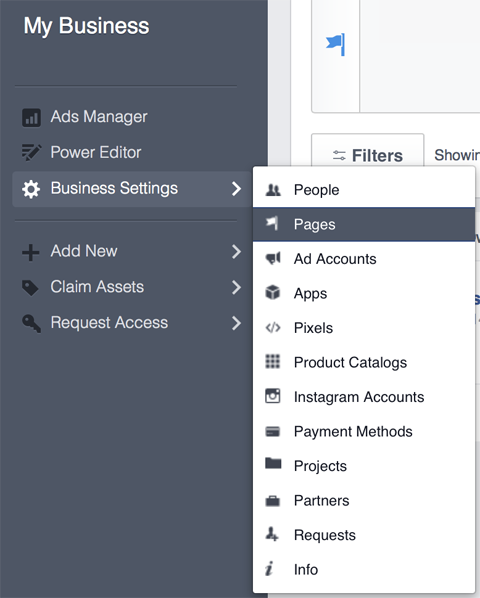480x598 pixels.
Task: Click the Power Editor pencil icon
Action: pos(31,153)
